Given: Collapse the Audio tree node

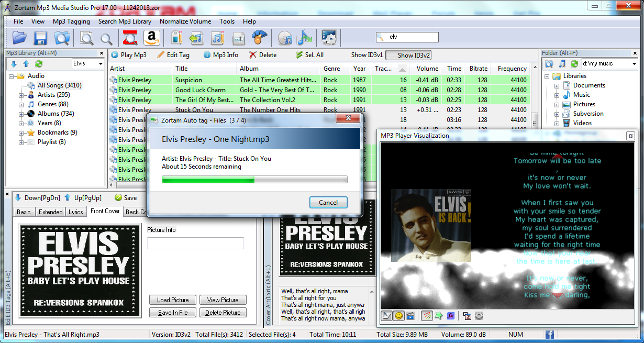Looking at the screenshot, I should pos(12,76).
